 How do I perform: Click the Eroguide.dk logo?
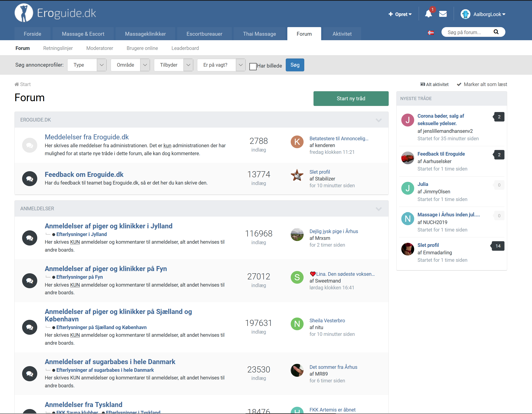(x=55, y=13)
